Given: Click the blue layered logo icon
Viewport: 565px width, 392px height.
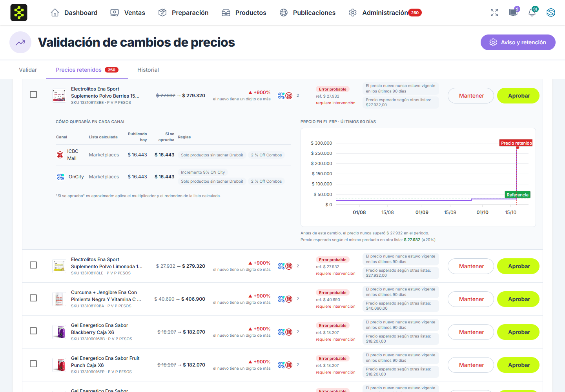Looking at the screenshot, I should [x=551, y=13].
